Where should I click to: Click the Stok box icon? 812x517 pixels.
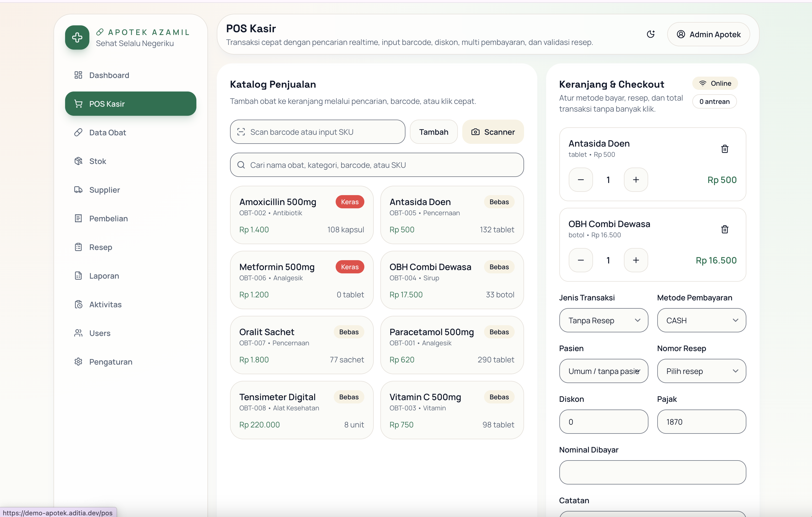tap(78, 161)
